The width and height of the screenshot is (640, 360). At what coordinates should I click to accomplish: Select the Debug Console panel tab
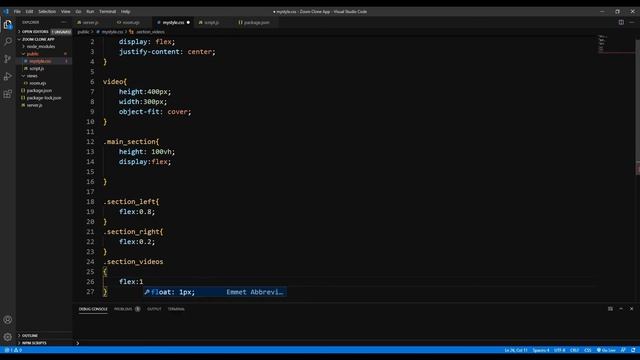click(x=93, y=309)
